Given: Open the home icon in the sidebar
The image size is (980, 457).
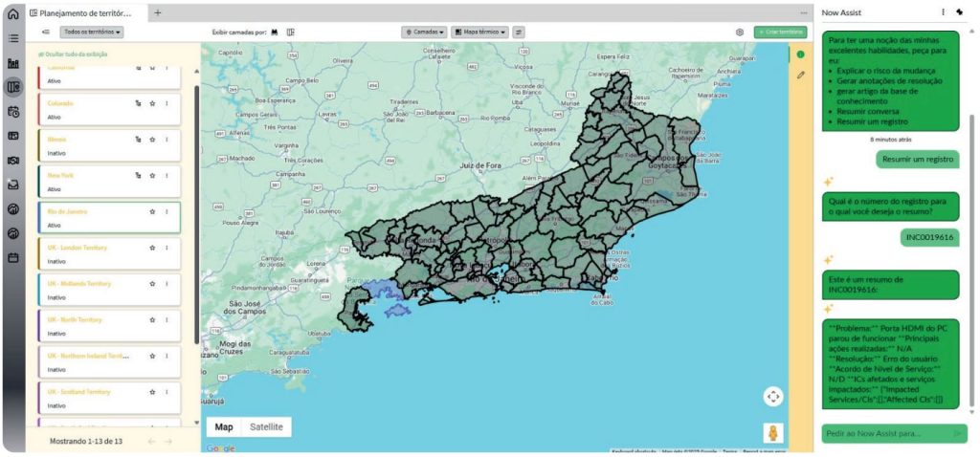Looking at the screenshot, I should pyautogui.click(x=12, y=13).
